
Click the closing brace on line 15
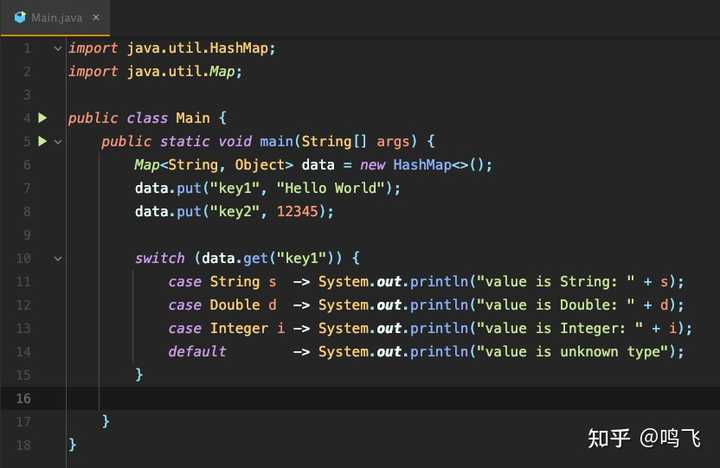click(x=139, y=375)
